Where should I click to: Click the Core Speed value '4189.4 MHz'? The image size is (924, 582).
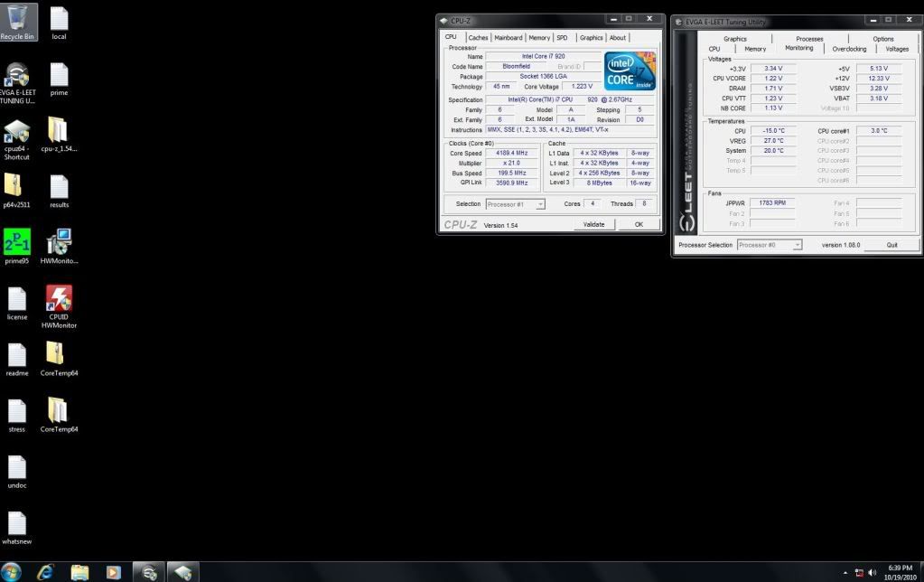511,154
